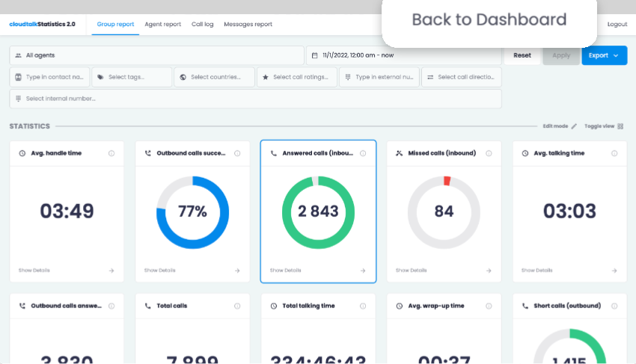Show Details for Outbound calls success
Screen dimensions: 636x364
160,271
